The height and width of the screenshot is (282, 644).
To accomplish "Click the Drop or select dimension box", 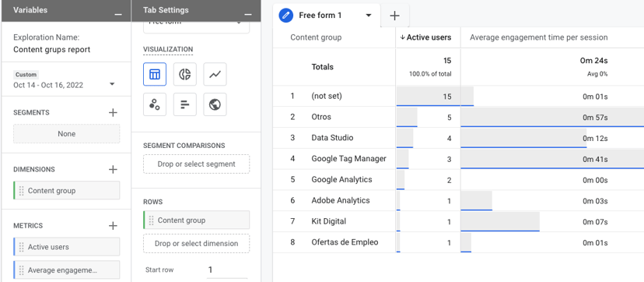I will [x=196, y=243].
